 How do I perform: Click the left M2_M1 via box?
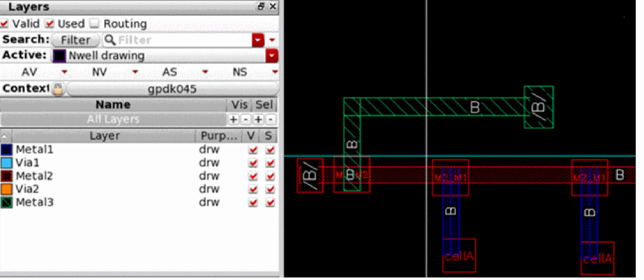pyautogui.click(x=451, y=178)
